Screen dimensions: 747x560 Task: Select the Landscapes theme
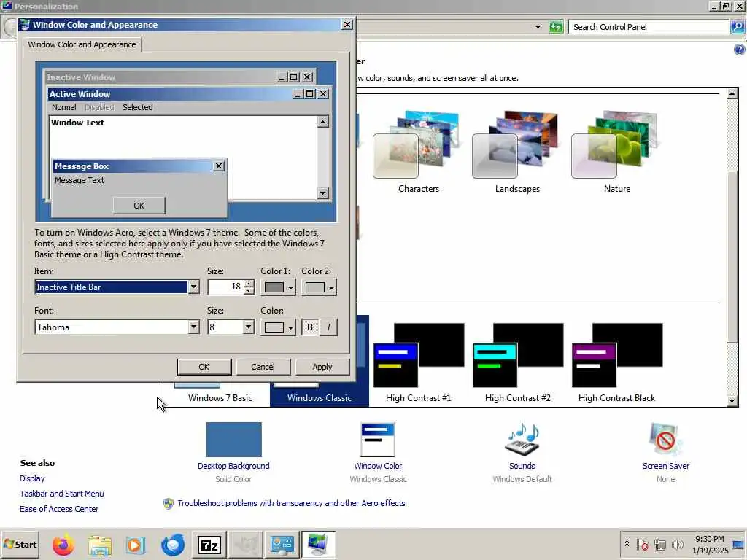tap(517, 152)
